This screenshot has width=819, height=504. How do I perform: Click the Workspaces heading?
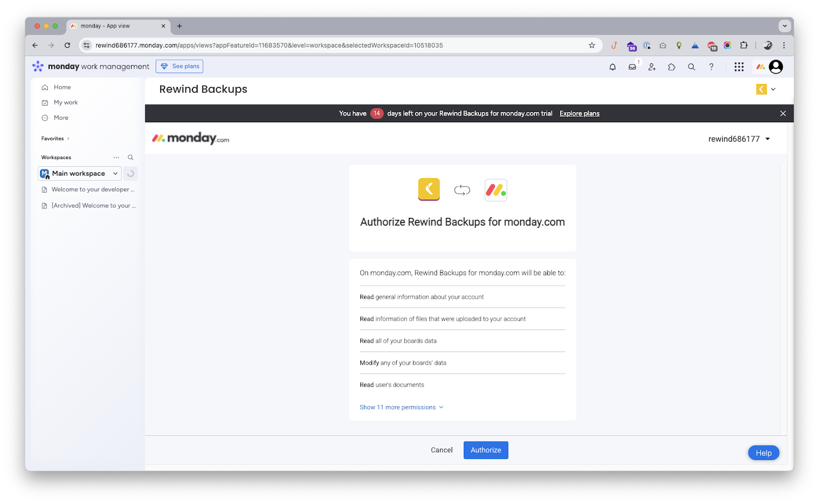click(56, 158)
